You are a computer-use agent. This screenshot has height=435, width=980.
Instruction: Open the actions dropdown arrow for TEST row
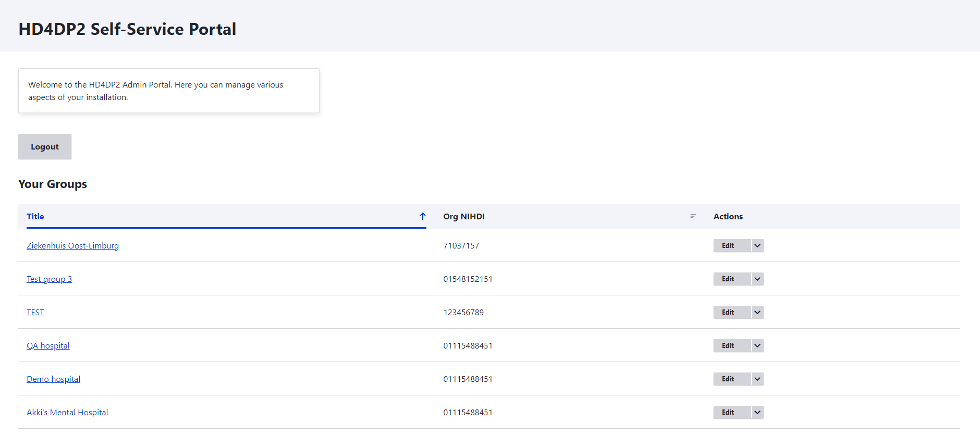[x=757, y=313]
